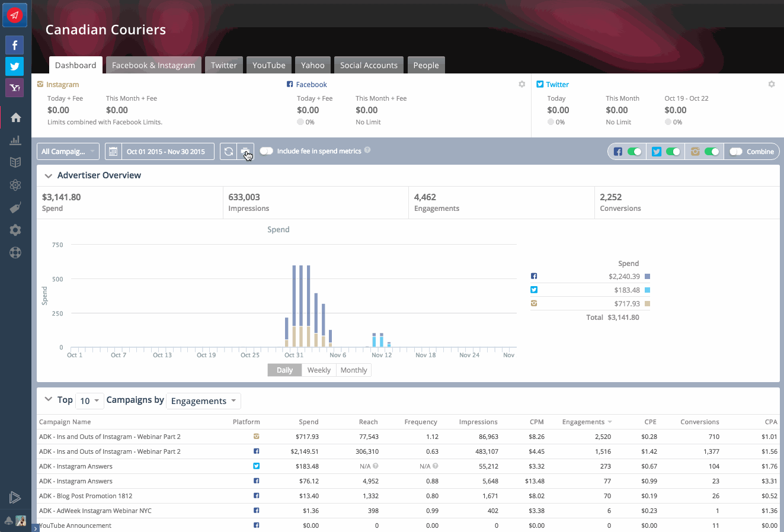Viewport: 784px width, 532px height.
Task: Switch to the YouTube tab
Action: pos(268,65)
